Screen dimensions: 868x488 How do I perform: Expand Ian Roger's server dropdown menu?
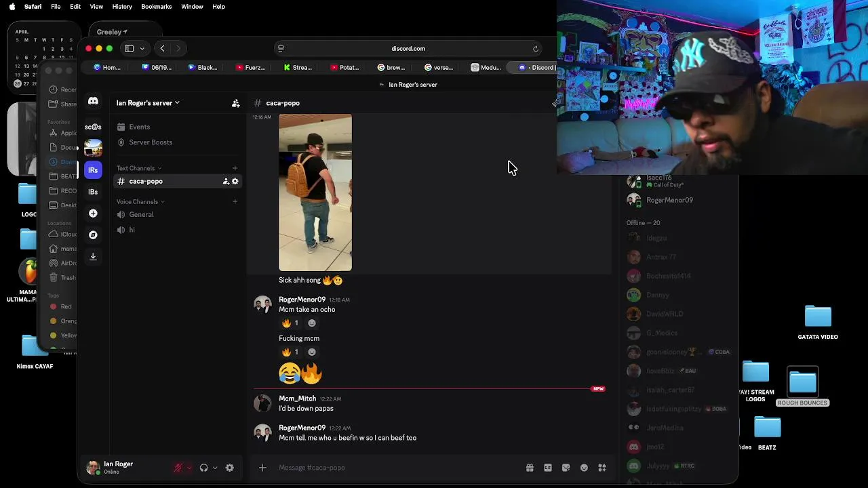point(148,103)
